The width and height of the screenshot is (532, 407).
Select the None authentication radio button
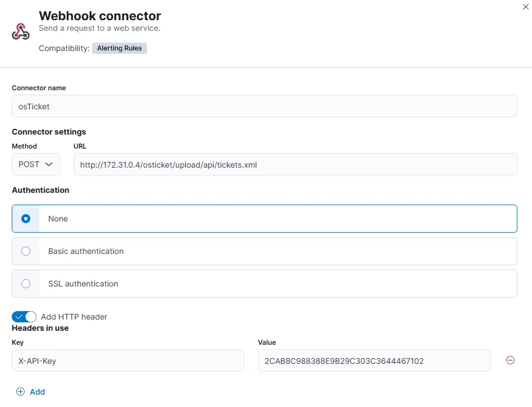click(25, 219)
